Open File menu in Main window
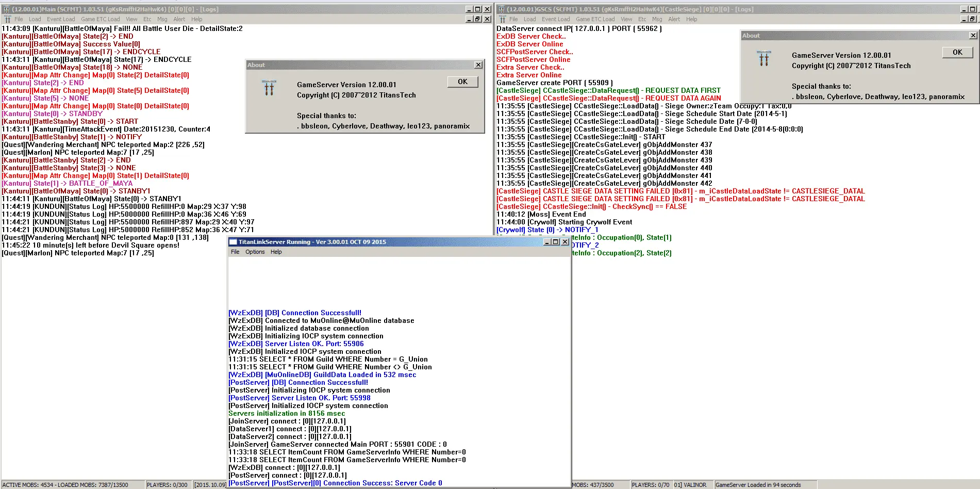 (x=19, y=19)
